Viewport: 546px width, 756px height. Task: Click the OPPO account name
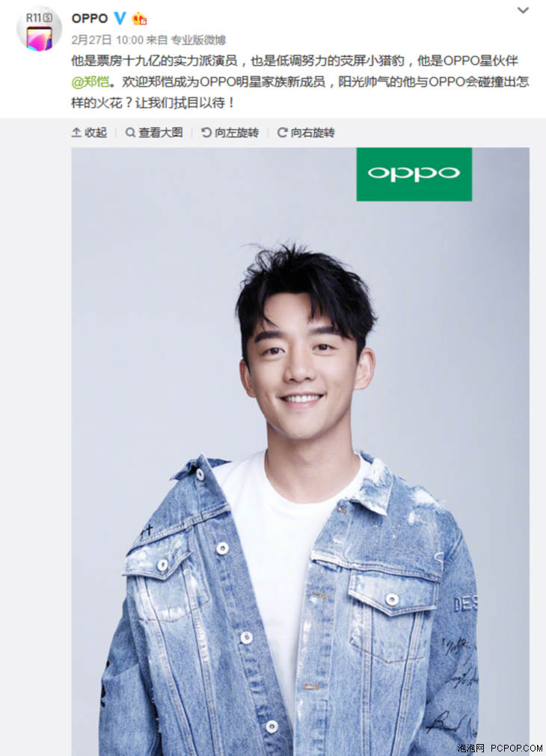[89, 19]
